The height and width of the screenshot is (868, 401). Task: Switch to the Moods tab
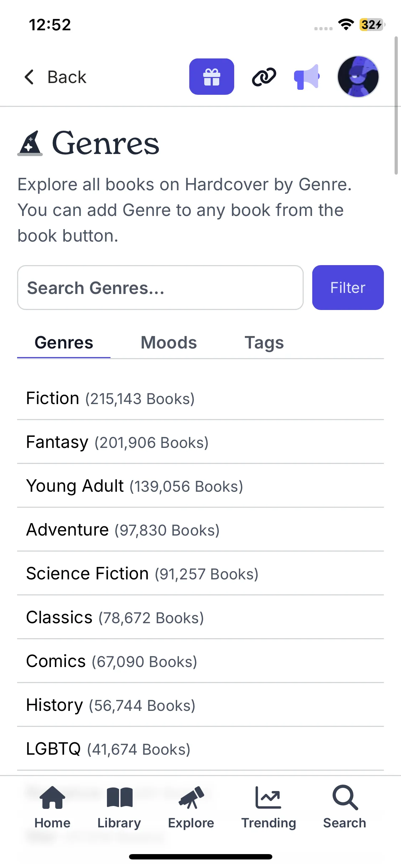click(x=169, y=342)
